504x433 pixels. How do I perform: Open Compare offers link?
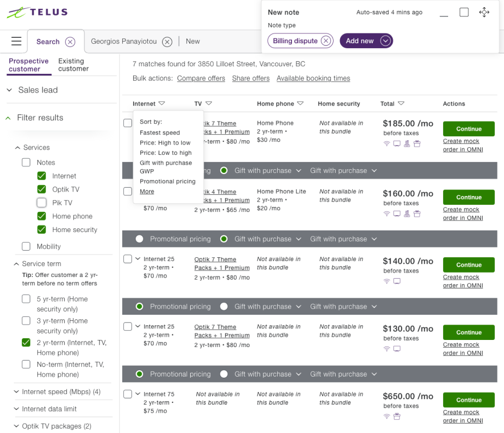point(201,78)
